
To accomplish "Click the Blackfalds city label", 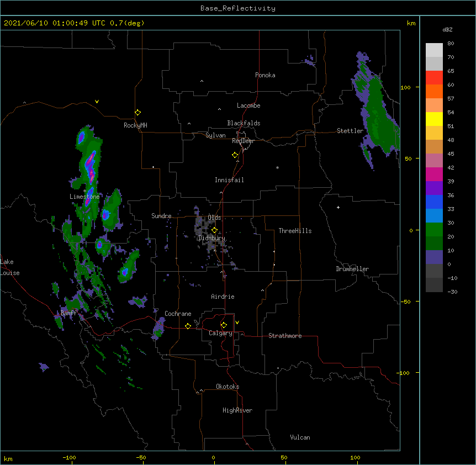I will (244, 123).
